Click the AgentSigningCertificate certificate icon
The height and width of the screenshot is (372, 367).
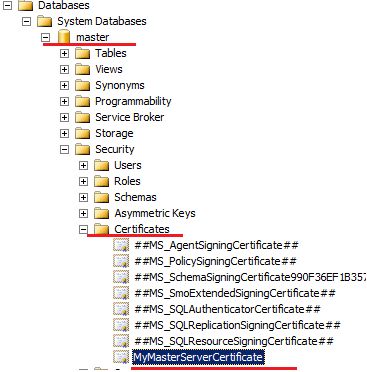pos(121,246)
